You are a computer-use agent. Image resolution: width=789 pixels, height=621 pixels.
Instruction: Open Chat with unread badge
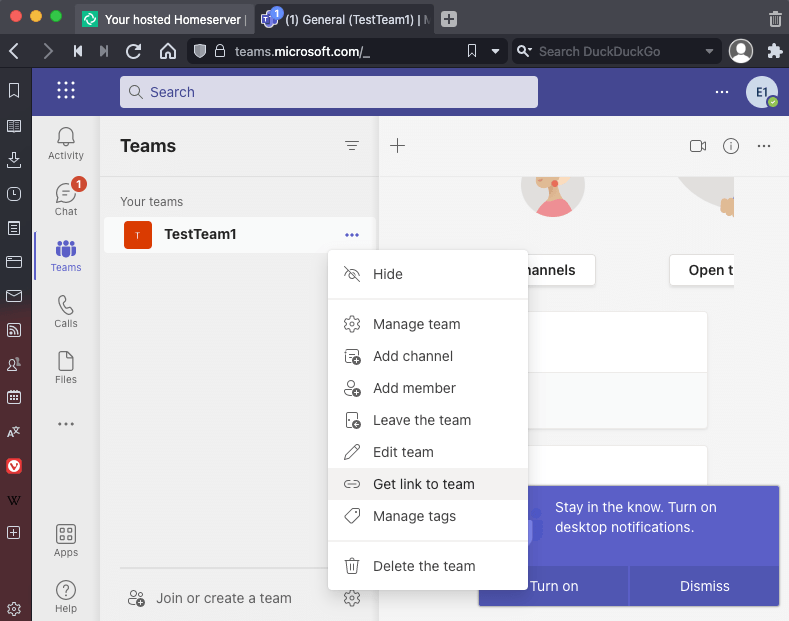pyautogui.click(x=66, y=198)
